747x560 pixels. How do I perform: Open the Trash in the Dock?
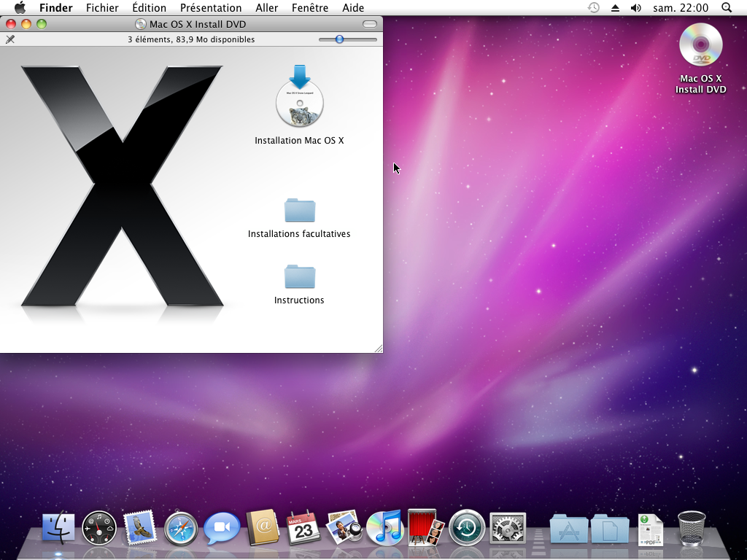(x=692, y=528)
